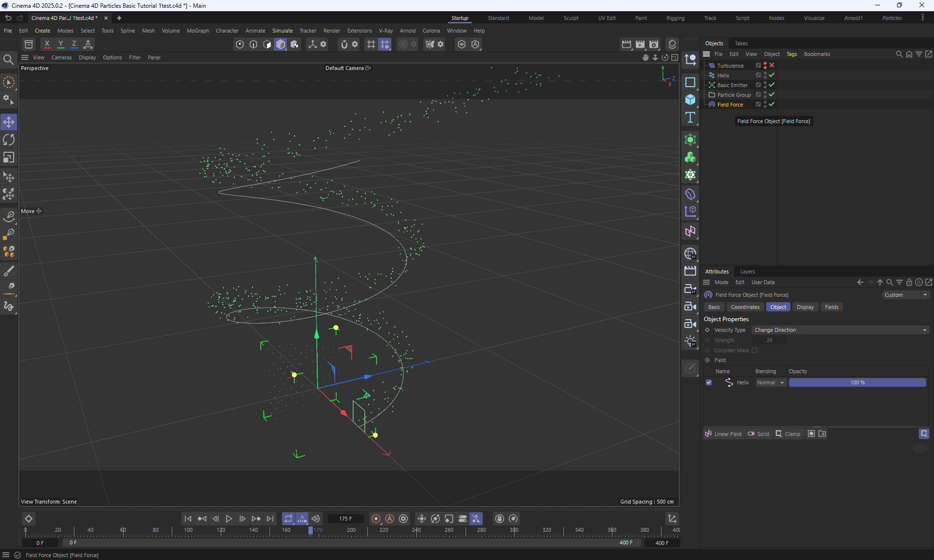The width and height of the screenshot is (934, 560).
Task: Click the Clamp button
Action: point(788,434)
